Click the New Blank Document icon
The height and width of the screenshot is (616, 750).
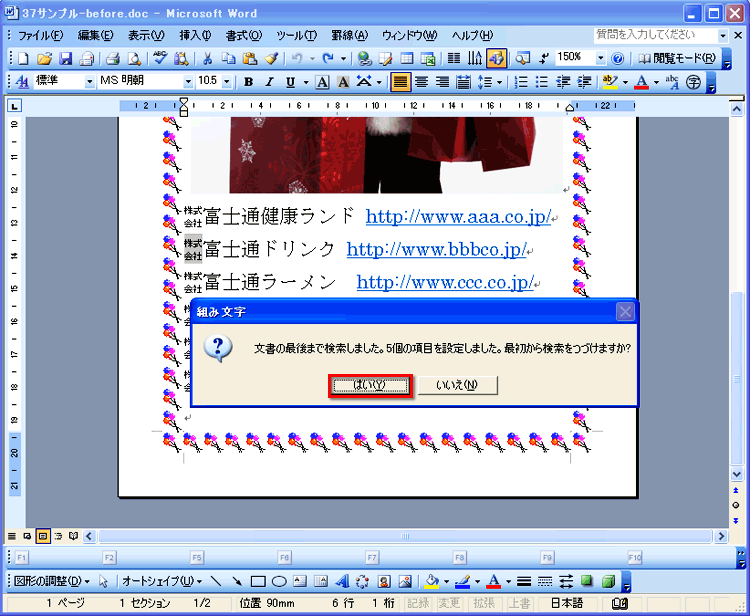click(23, 59)
